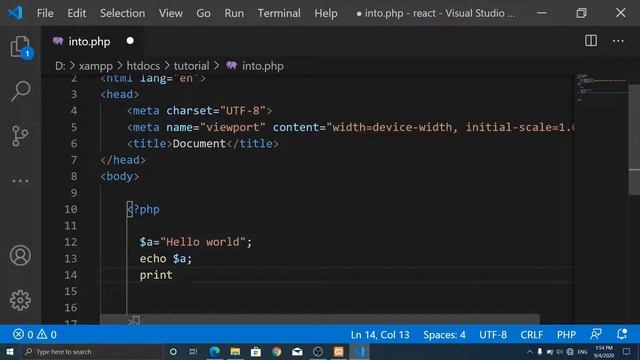Open the View menu
Screen dimensions: 640x360
coord(171,13)
